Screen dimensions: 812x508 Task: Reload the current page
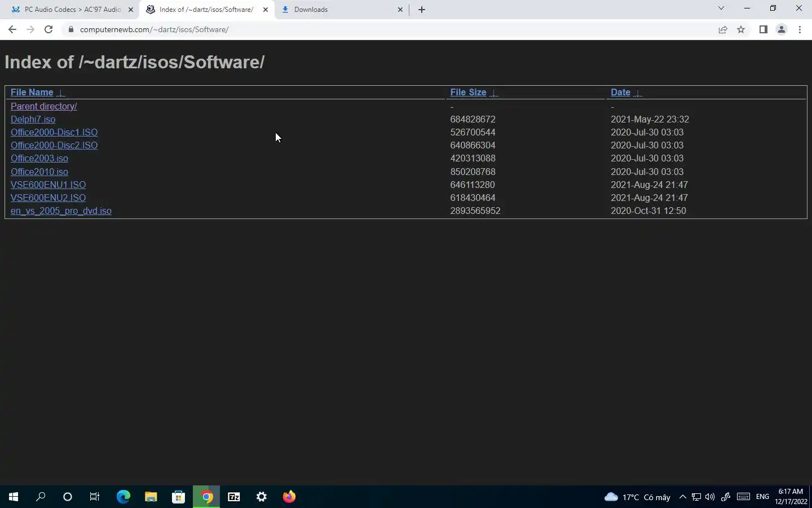tap(48, 29)
